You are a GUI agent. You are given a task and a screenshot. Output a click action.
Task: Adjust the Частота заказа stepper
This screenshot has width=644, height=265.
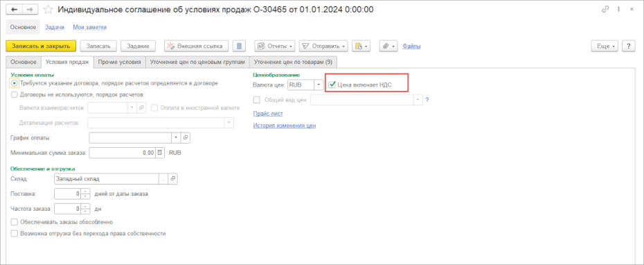pos(85,209)
